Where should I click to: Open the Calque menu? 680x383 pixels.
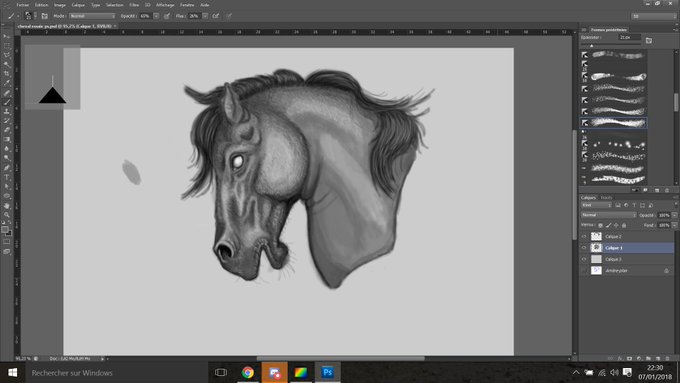point(78,5)
